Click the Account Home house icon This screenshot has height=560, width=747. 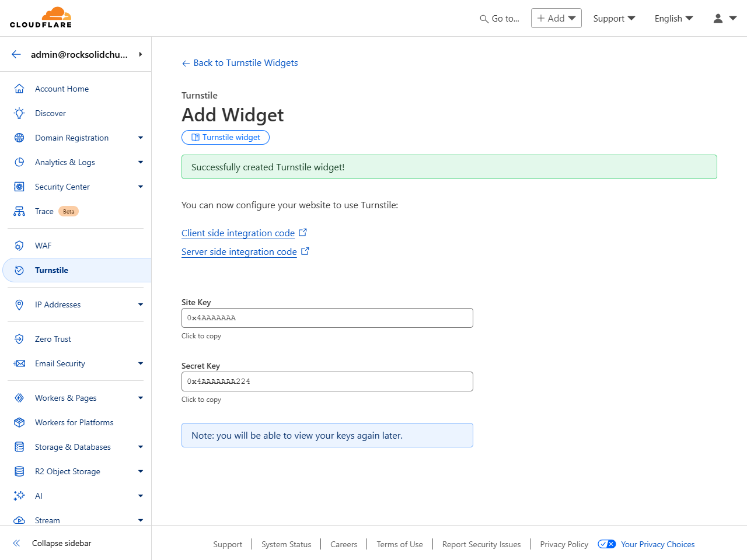coord(19,89)
